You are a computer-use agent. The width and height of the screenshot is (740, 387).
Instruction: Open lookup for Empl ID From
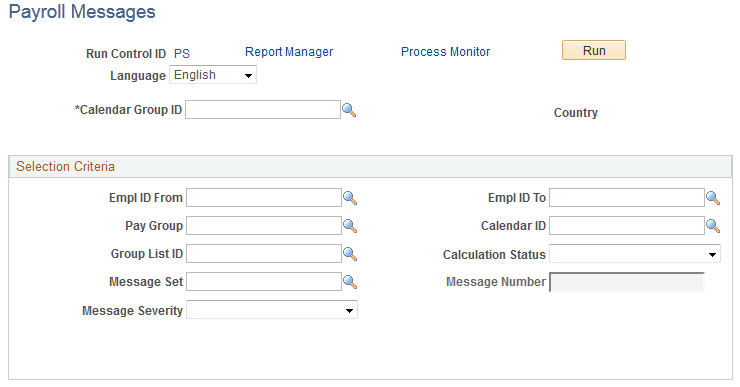click(350, 198)
